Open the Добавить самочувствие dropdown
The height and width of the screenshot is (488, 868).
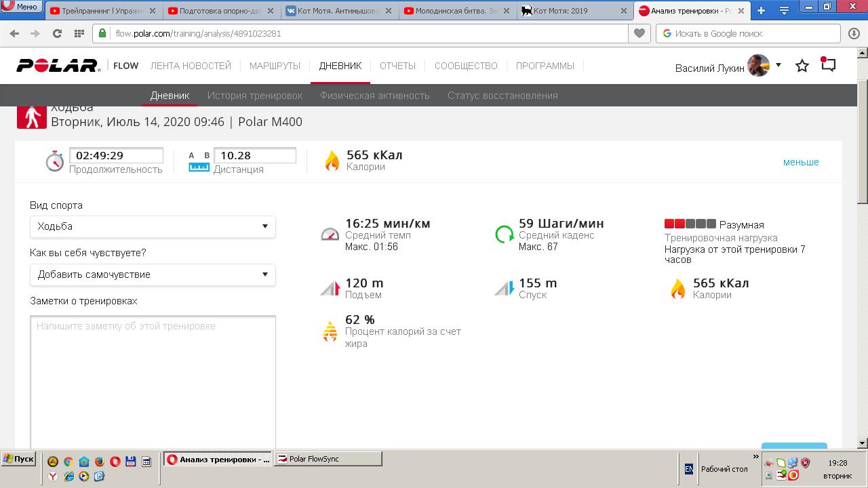[x=153, y=274]
